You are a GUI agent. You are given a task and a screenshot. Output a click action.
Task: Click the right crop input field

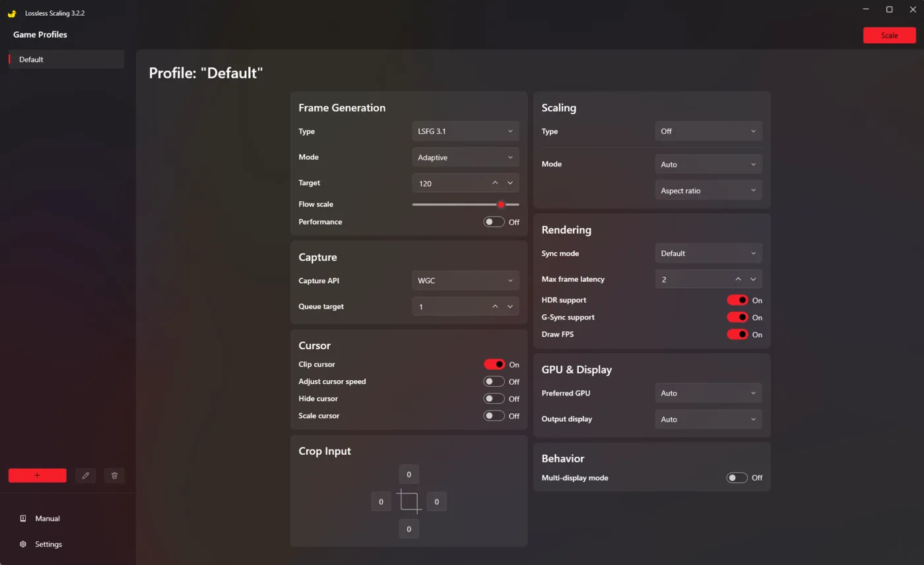(437, 502)
